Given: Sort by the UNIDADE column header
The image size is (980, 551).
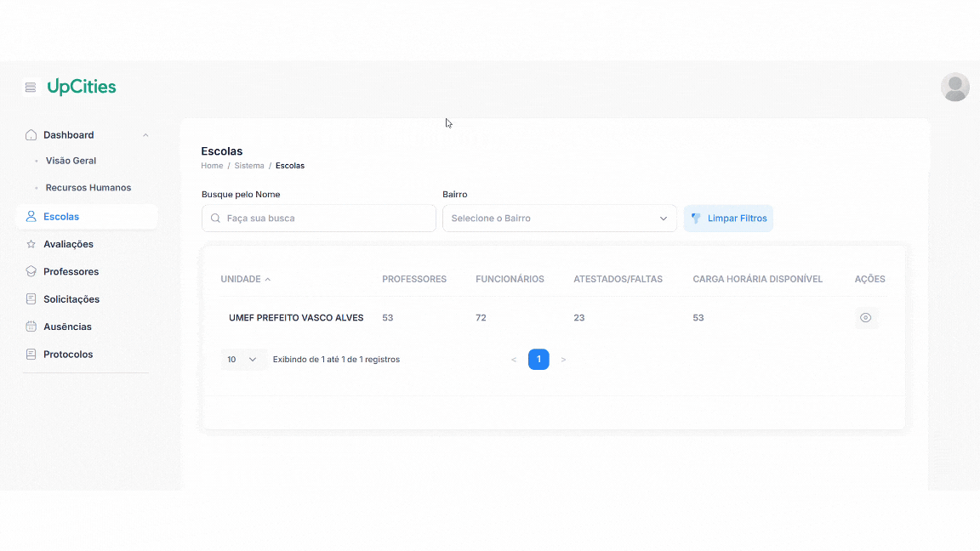Looking at the screenshot, I should [x=241, y=279].
